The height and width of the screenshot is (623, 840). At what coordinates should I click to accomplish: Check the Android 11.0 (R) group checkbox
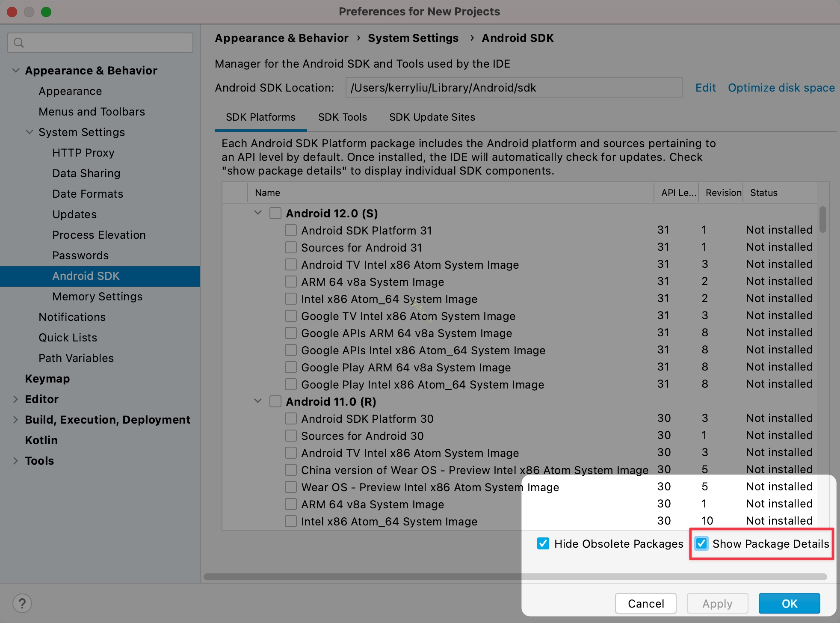pos(275,401)
